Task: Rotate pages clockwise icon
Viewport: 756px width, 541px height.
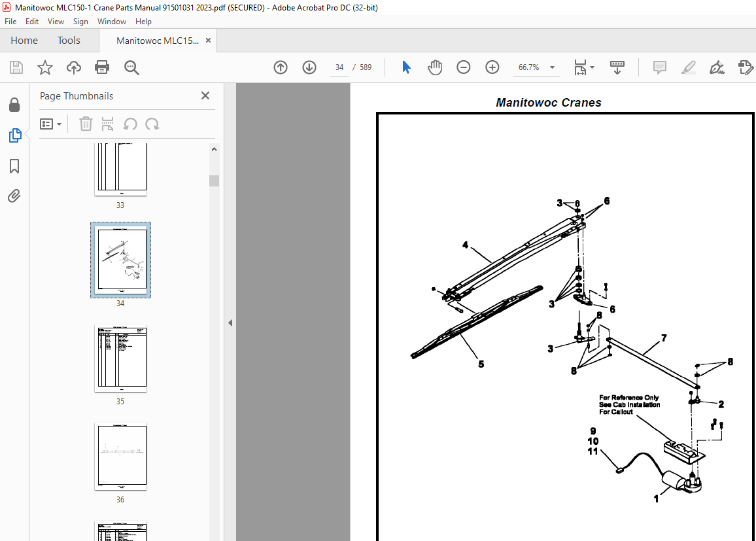Action: 152,124
